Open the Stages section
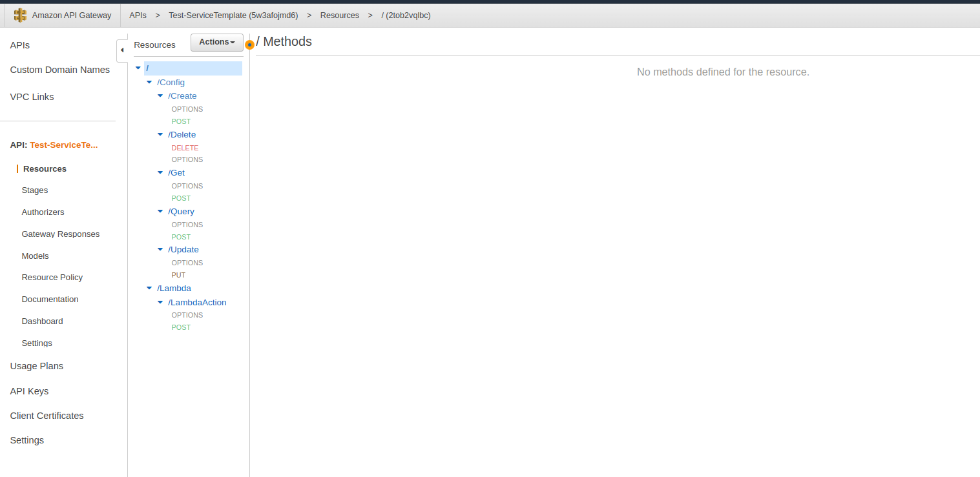This screenshot has width=980, height=477. (35, 190)
